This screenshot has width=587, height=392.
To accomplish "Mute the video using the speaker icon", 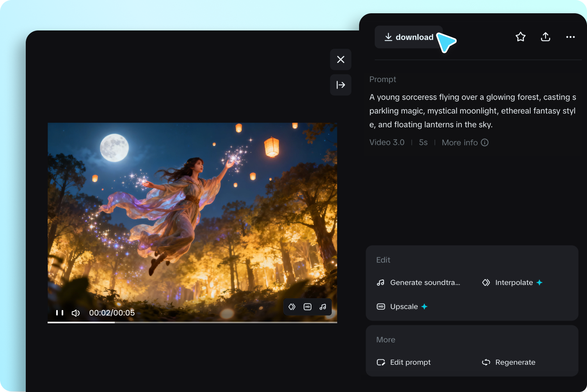I will pyautogui.click(x=76, y=313).
